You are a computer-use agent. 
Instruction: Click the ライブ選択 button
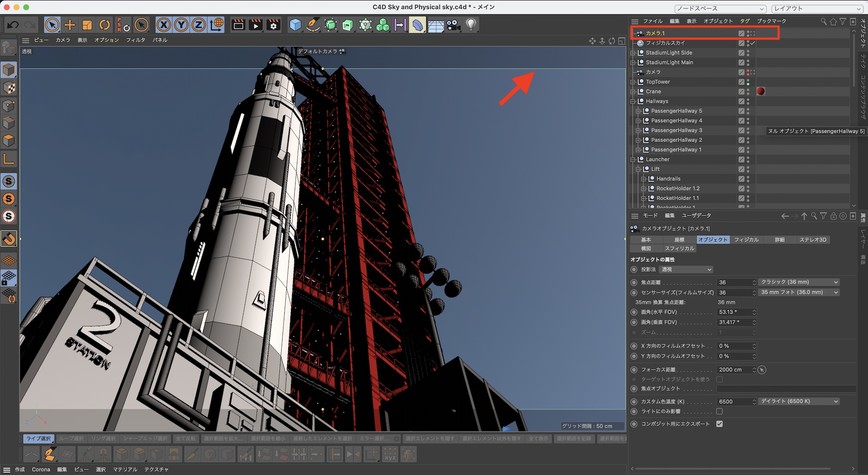tap(38, 439)
